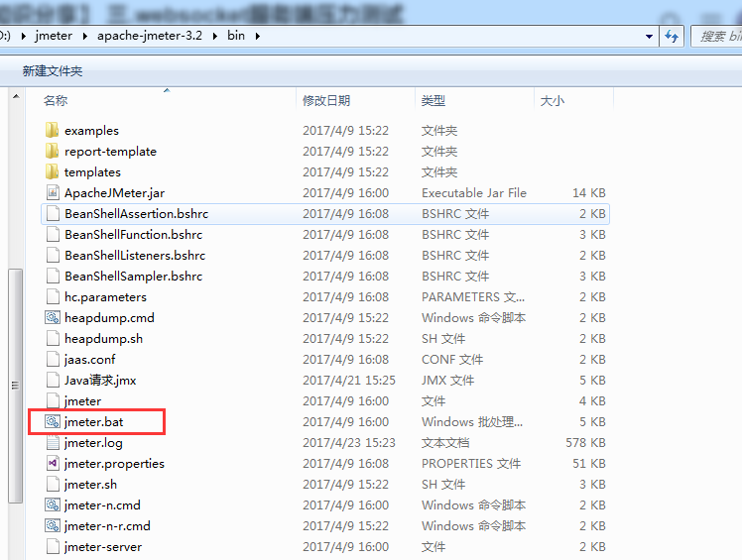This screenshot has width=742, height=560.
Task: Click the Executable Jar File type cell
Action: (474, 193)
